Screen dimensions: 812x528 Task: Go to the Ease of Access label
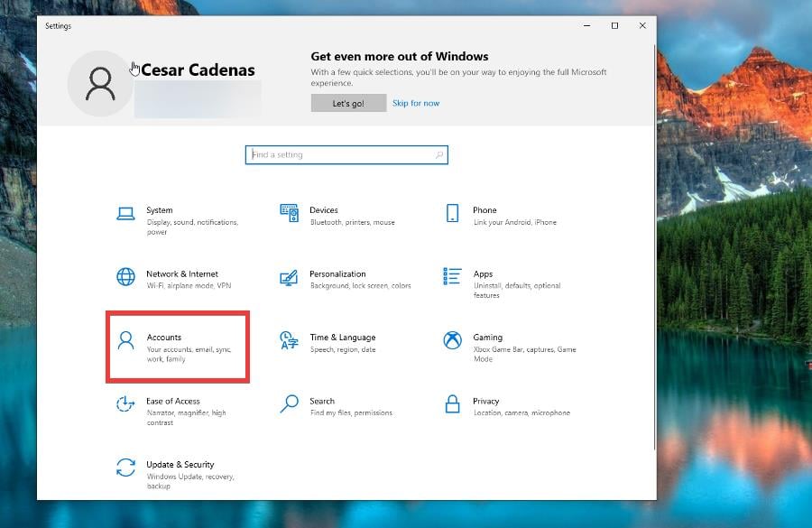[173, 401]
